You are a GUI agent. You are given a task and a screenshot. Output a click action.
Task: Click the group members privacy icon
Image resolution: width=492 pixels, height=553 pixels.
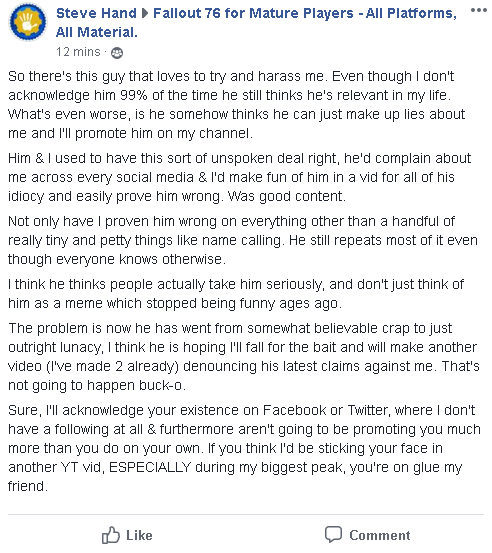(x=117, y=53)
